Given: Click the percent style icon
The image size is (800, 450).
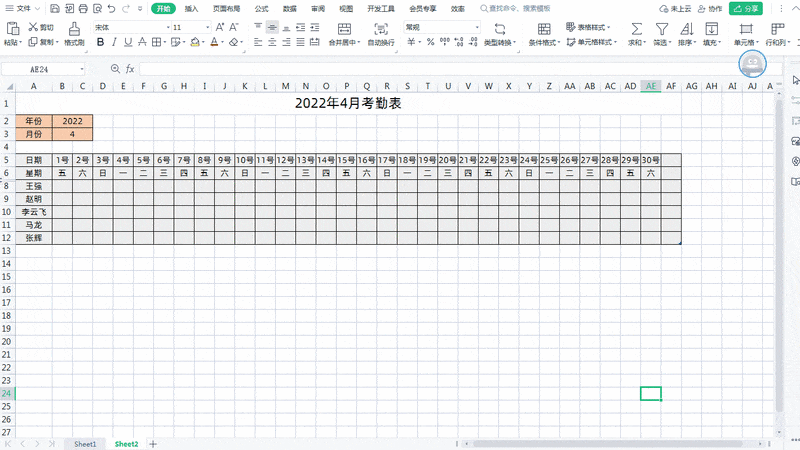Looking at the screenshot, I should (x=431, y=42).
